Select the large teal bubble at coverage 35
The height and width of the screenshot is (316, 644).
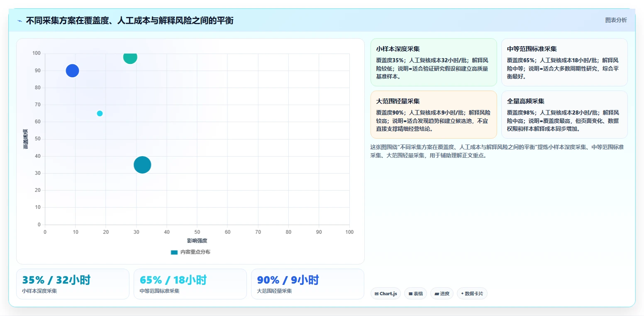click(x=142, y=165)
